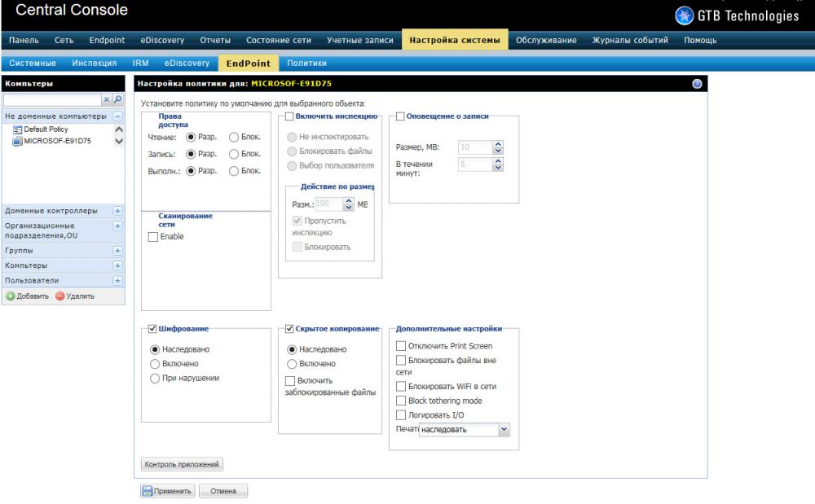
Task: Click the Отмена button
Action: pyautogui.click(x=223, y=491)
